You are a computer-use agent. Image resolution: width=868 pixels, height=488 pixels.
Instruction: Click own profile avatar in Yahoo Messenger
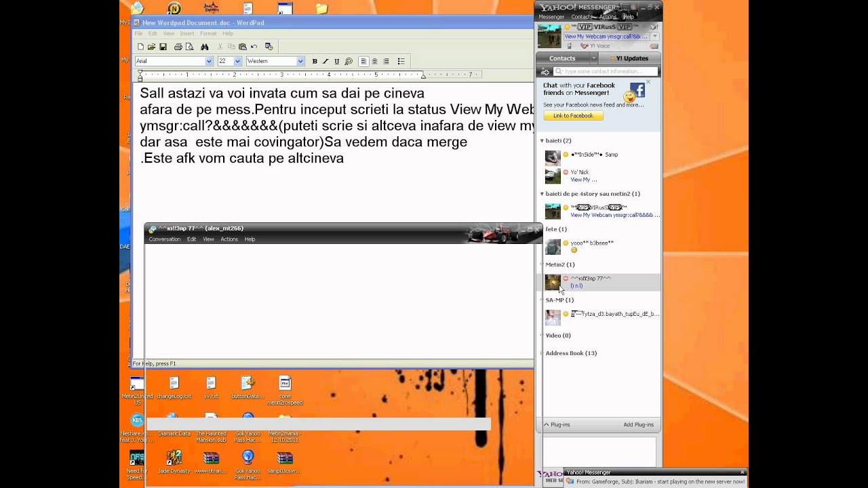[549, 37]
